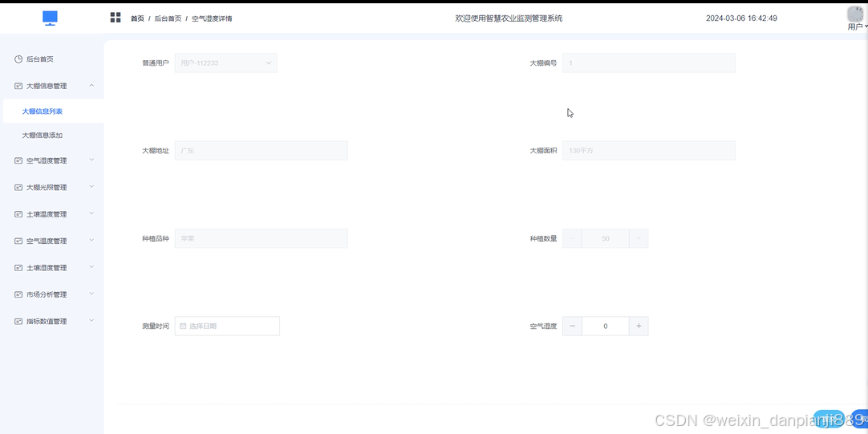Open 指标数值管理 menu
Screen dimensions: 868x434
[52, 322]
